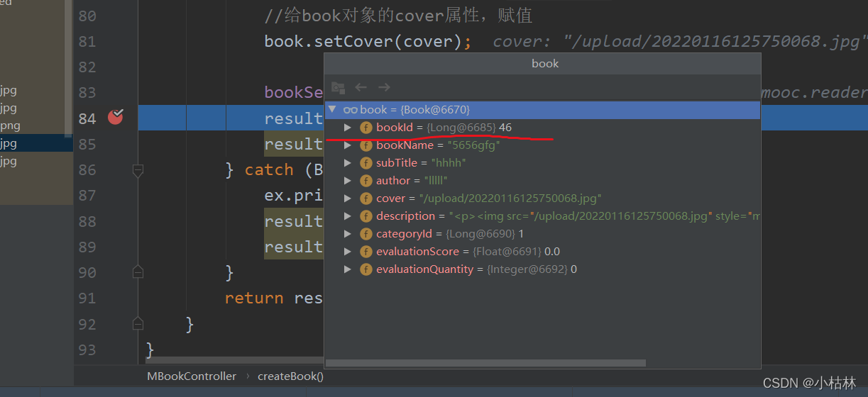The width and height of the screenshot is (868, 397).
Task: Click the field icon beside bookName
Action: (x=366, y=145)
